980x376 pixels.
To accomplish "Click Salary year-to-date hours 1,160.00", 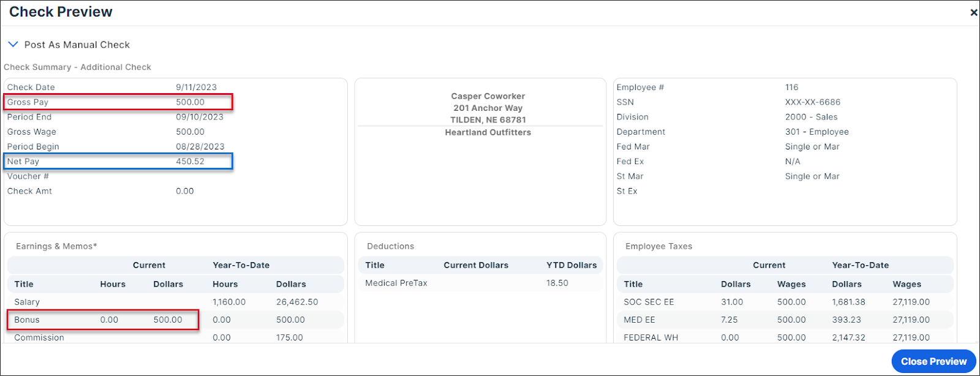I will 229,302.
